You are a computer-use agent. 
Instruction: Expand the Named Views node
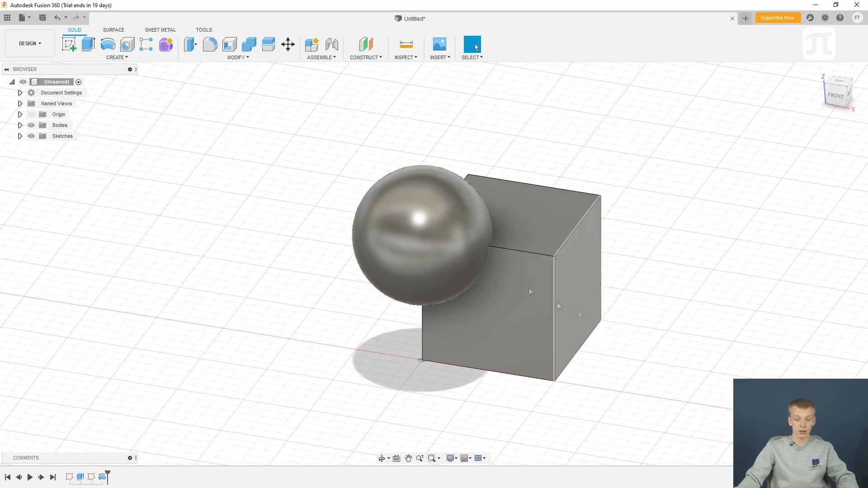pos(20,103)
